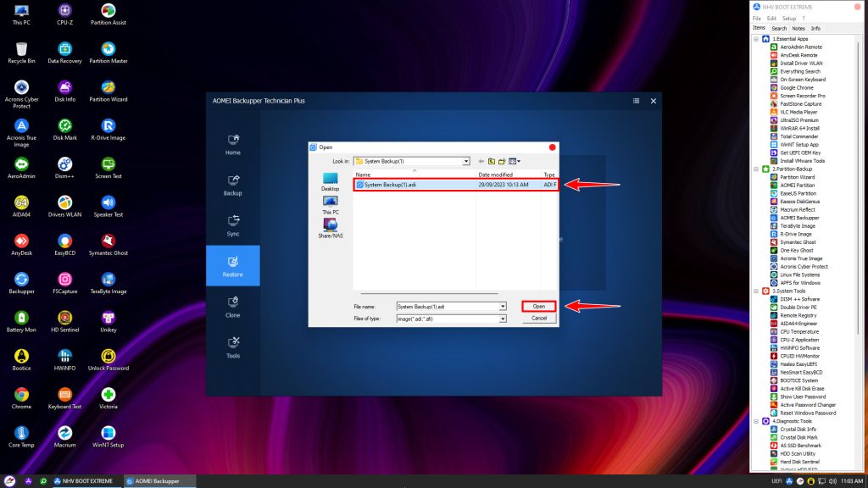Open HD Sentinel desktop icon
This screenshot has height=488, width=868.
click(64, 322)
